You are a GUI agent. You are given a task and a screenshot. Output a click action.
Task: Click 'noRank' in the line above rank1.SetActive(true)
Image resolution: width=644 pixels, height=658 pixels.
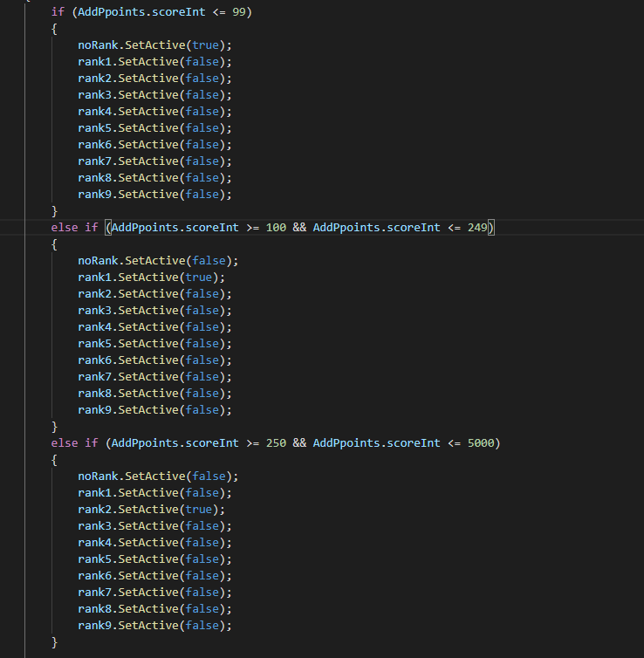(98, 260)
